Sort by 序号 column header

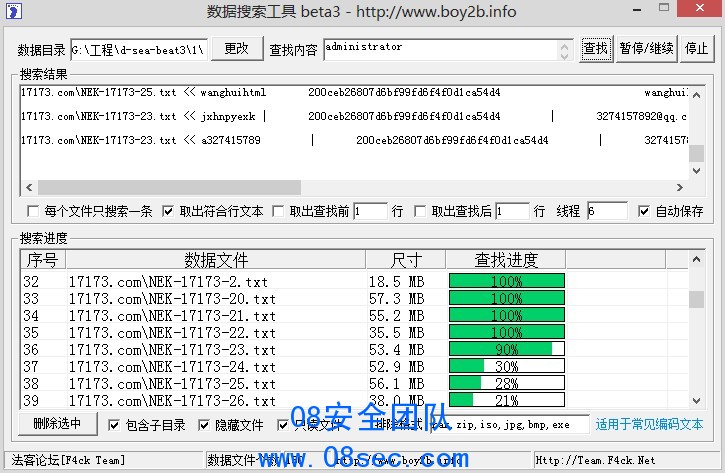pyautogui.click(x=43, y=259)
